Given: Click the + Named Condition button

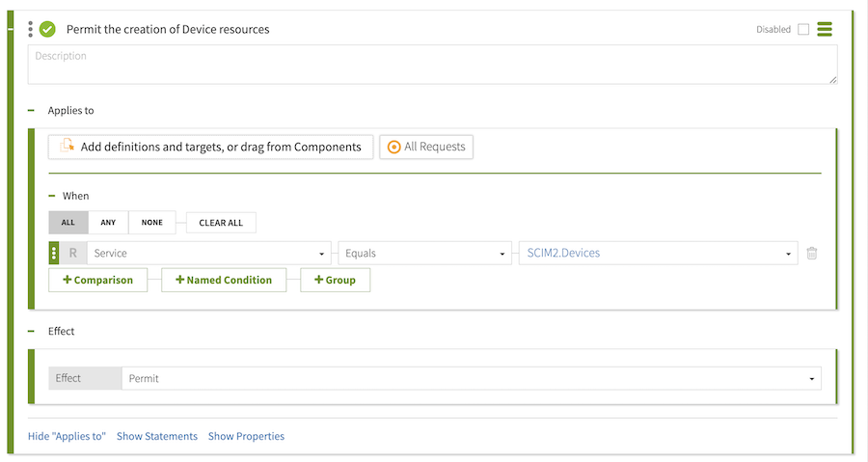Looking at the screenshot, I should 224,280.
